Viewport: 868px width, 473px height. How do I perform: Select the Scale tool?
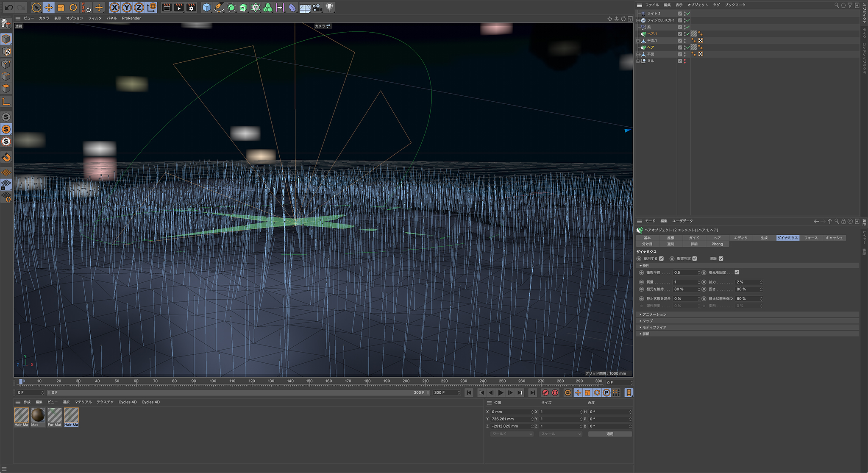(x=61, y=7)
